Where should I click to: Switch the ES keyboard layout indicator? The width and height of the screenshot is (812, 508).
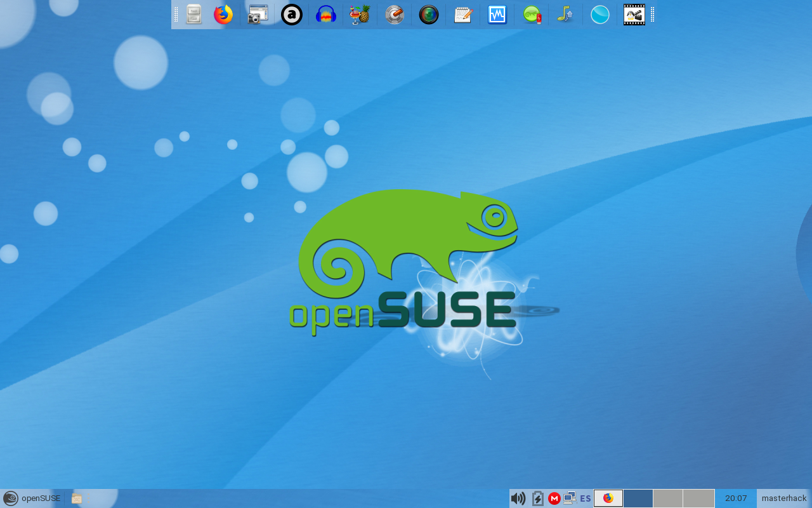[584, 498]
